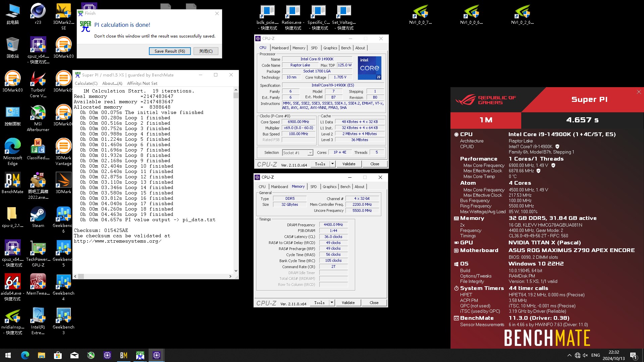Open Socket #1 selection dropdown in CPU-Z
This screenshot has height=362, width=644.
(x=298, y=153)
